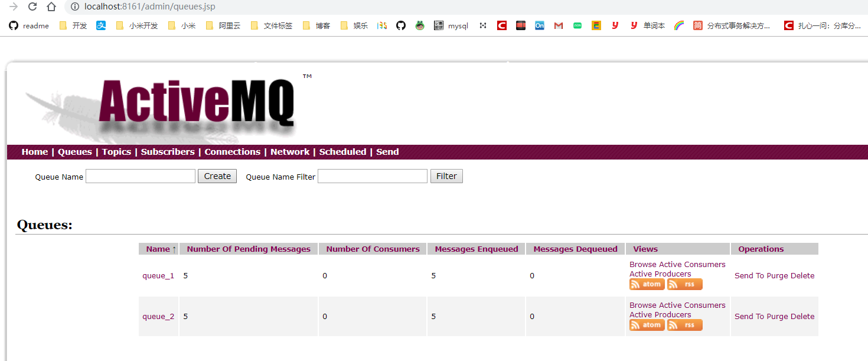
Task: Click Send To for queue_1
Action: (x=749, y=276)
